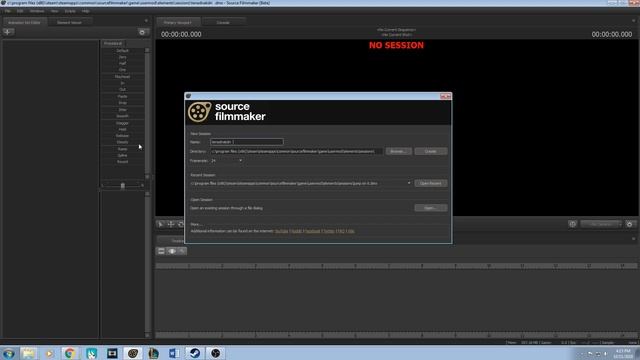Select the Jitter procedural preset
The height and width of the screenshot is (360, 640).
point(122,109)
